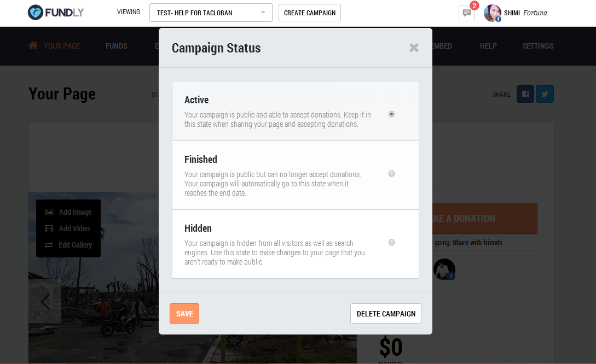The height and width of the screenshot is (364, 596).
Task: Open the messages notification icon
Action: pos(466,13)
